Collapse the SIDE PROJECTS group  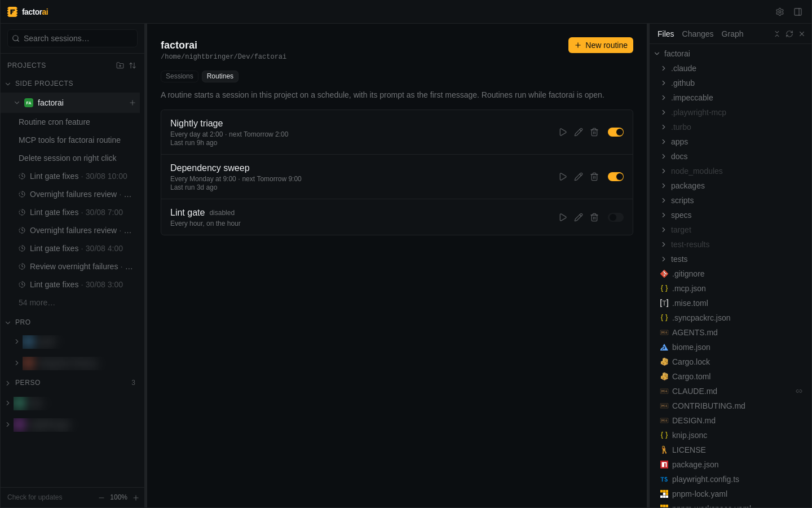pyautogui.click(x=8, y=84)
